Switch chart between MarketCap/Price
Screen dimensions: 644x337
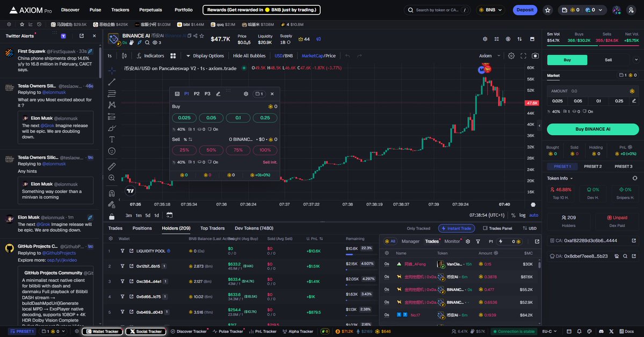[319, 56]
